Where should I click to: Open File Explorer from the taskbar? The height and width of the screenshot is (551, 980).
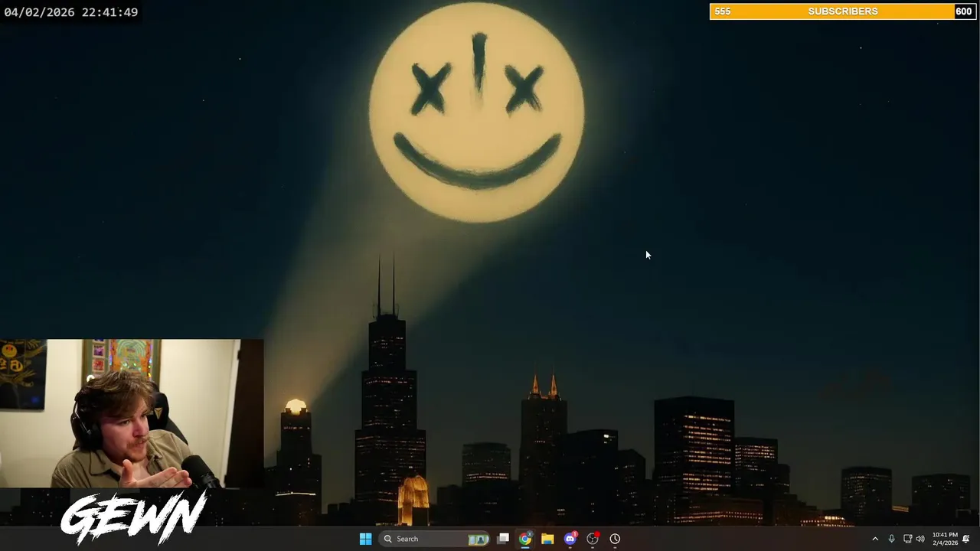[x=547, y=539]
